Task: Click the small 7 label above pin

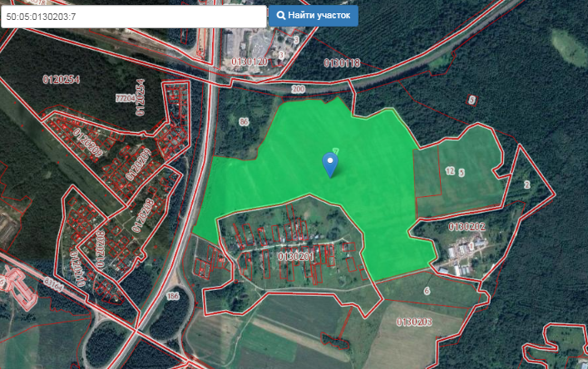Action: point(334,150)
